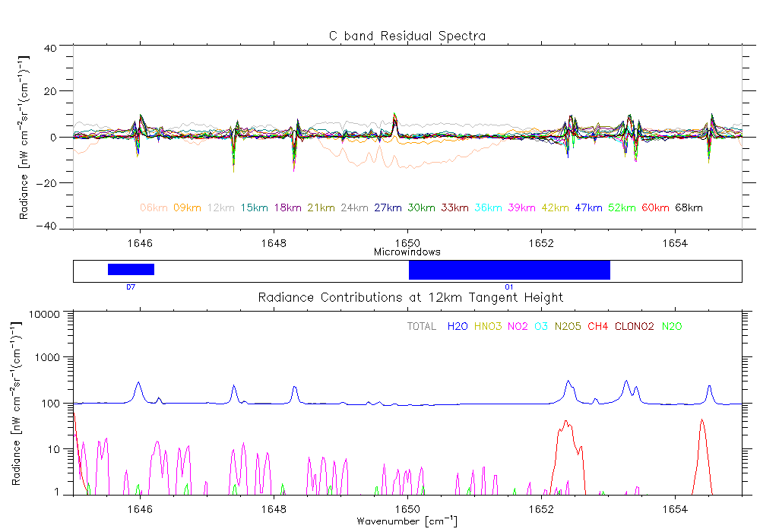Click the TOTAL legend entry
Image resolution: width=760 pixels, height=532 pixels.
pos(422,327)
